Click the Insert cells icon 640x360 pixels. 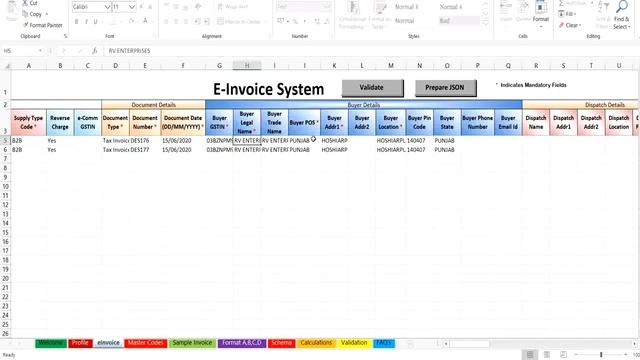coord(506,11)
